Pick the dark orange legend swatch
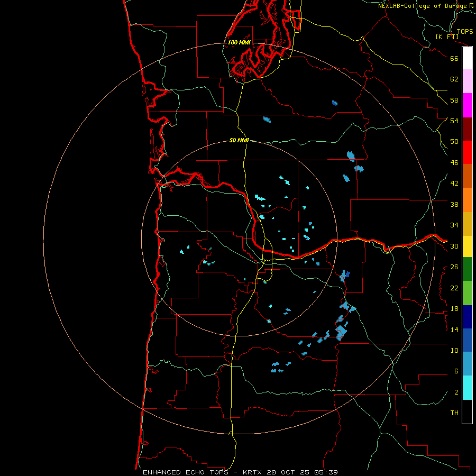Screen dimensions: 476x476 (467, 176)
